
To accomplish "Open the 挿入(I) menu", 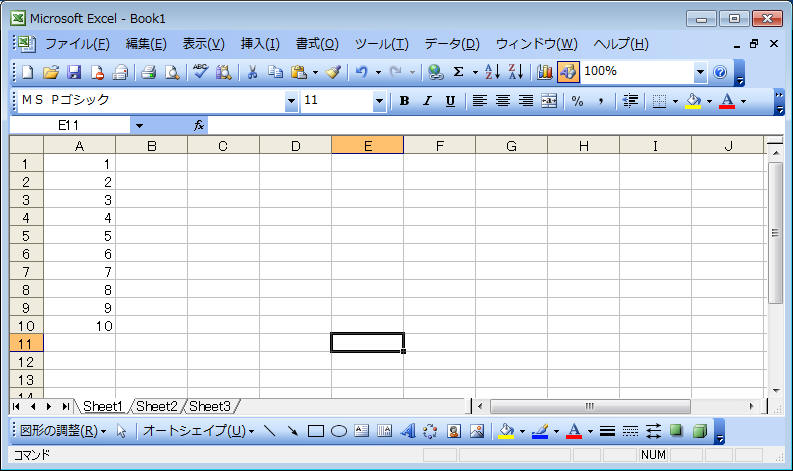I will (260, 44).
